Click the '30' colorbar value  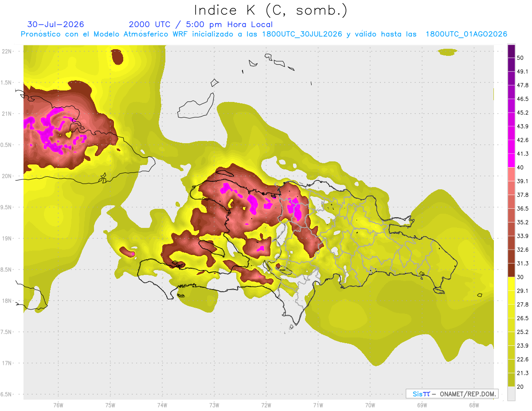pyautogui.click(x=520, y=277)
